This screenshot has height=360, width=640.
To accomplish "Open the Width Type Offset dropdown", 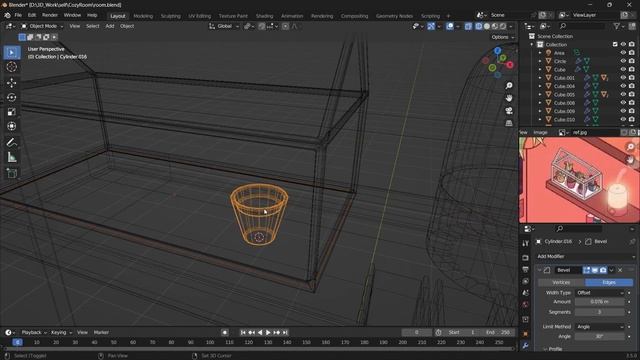I will point(600,293).
